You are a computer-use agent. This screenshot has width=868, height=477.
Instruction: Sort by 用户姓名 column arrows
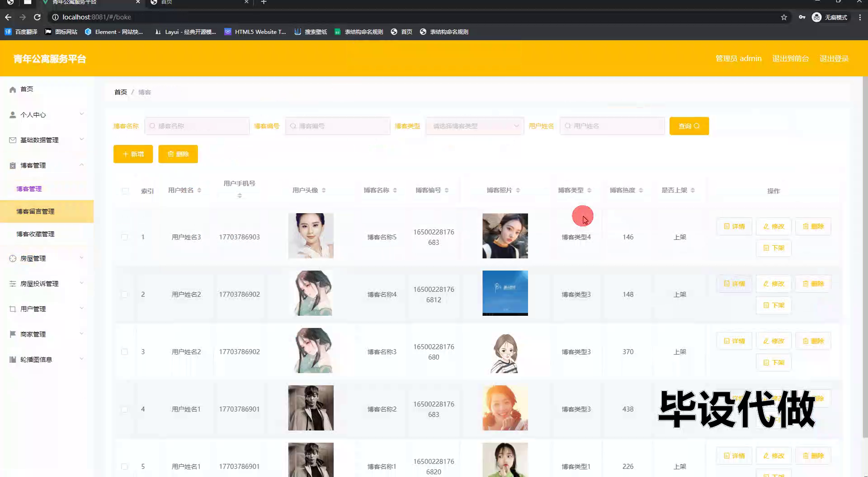199,190
